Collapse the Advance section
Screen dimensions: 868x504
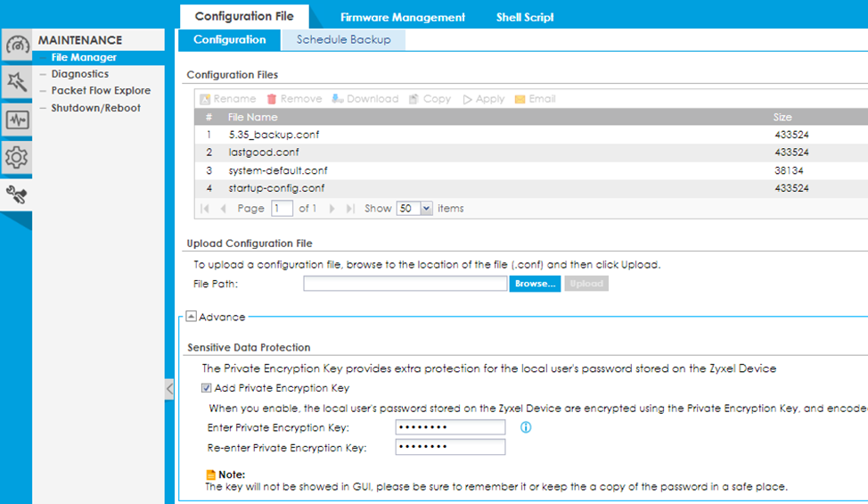tap(191, 317)
